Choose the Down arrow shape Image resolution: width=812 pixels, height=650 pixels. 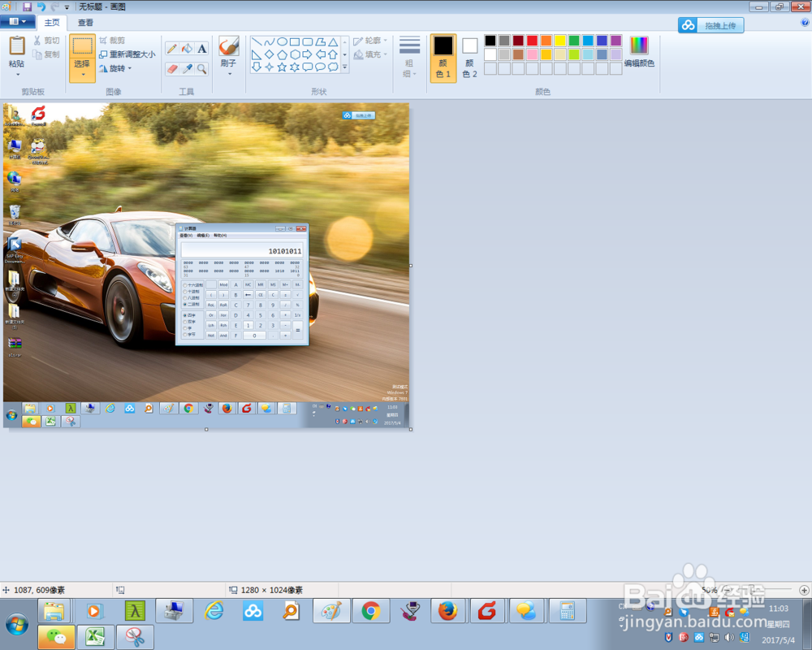click(x=257, y=67)
